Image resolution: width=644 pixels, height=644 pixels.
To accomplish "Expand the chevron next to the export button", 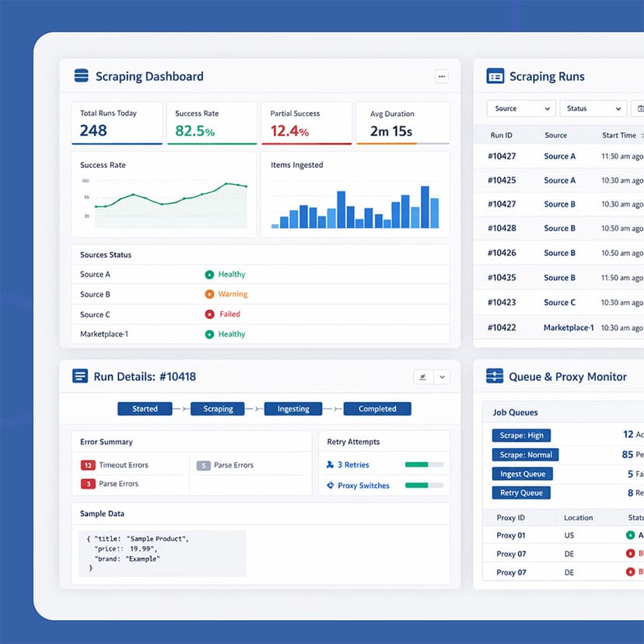I will tap(442, 376).
